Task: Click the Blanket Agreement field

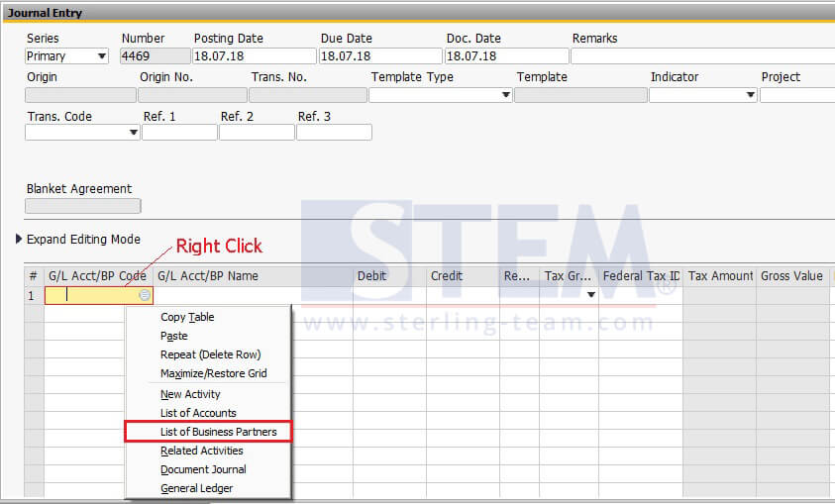Action: (83, 206)
